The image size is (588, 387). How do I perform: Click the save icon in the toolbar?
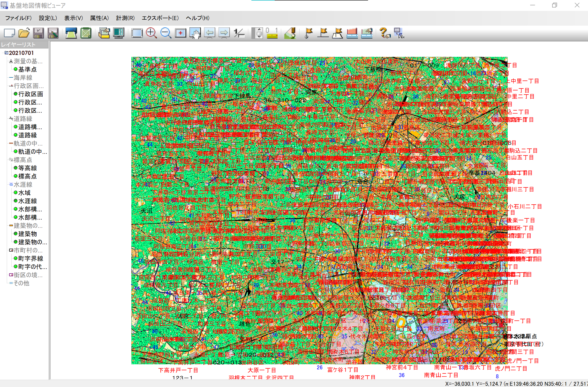[38, 33]
